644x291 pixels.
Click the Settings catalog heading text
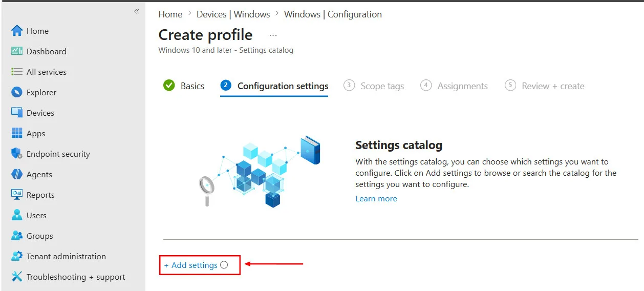pos(399,145)
